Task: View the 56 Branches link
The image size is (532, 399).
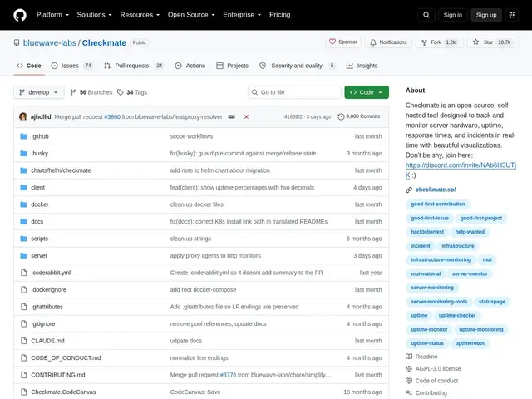Action: click(91, 92)
